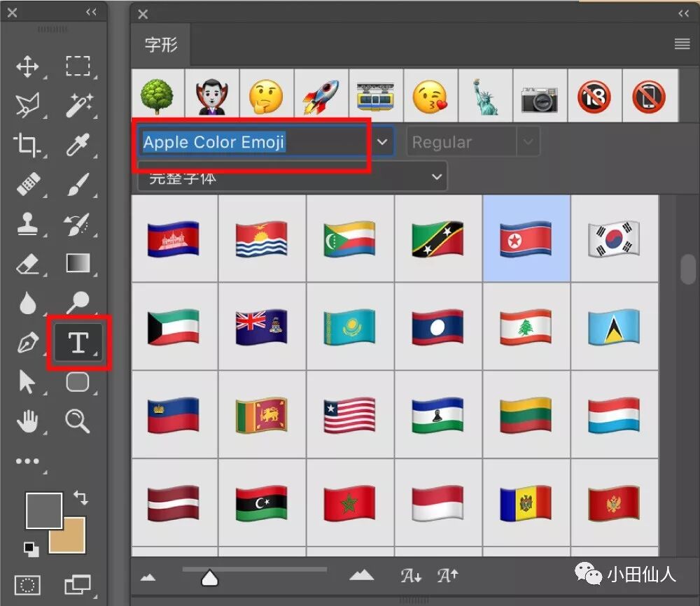Select the Morocco flag glyph
The width and height of the screenshot is (700, 606).
[x=349, y=503]
